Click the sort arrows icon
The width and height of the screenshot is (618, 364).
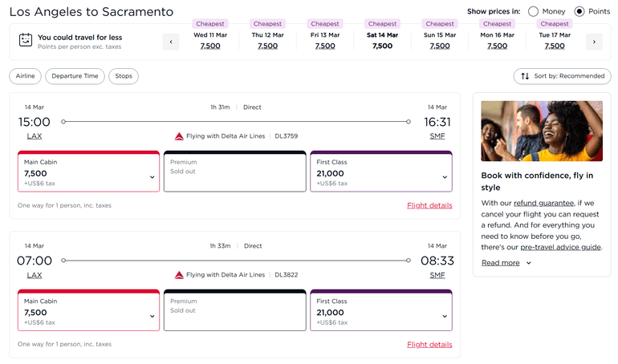point(525,76)
